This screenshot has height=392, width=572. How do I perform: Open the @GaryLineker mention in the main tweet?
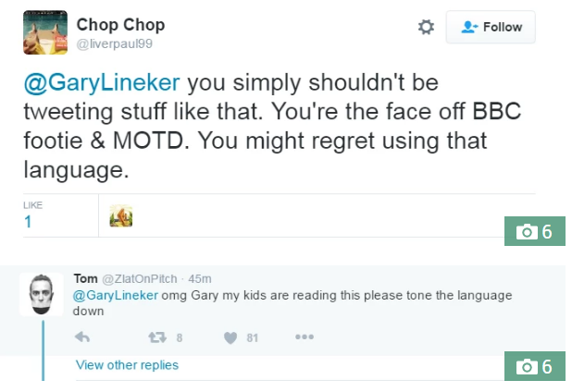pyautogui.click(x=102, y=84)
